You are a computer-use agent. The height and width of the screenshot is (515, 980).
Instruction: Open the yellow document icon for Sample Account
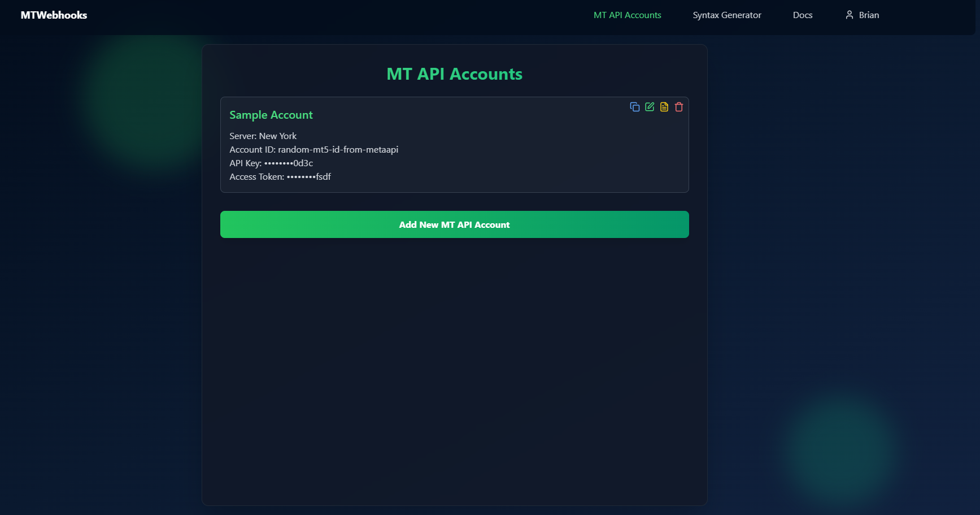[664, 107]
